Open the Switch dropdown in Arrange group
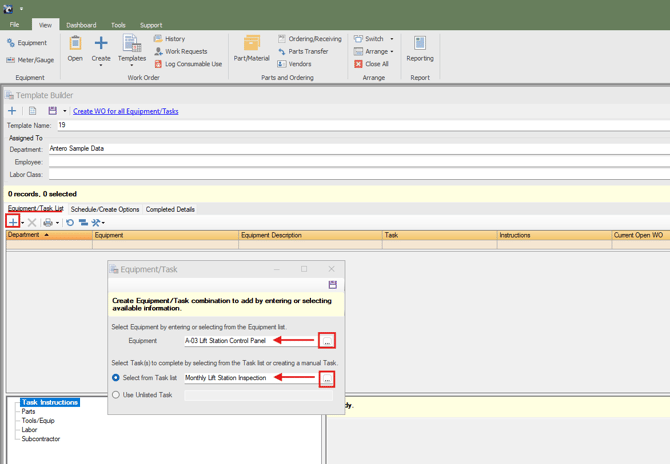This screenshot has height=464, width=670. tap(391, 39)
